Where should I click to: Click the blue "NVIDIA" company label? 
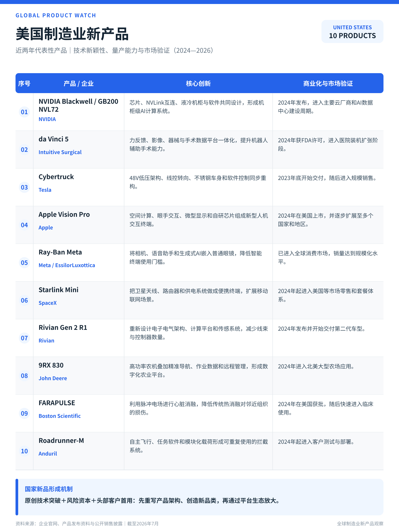[x=47, y=119]
